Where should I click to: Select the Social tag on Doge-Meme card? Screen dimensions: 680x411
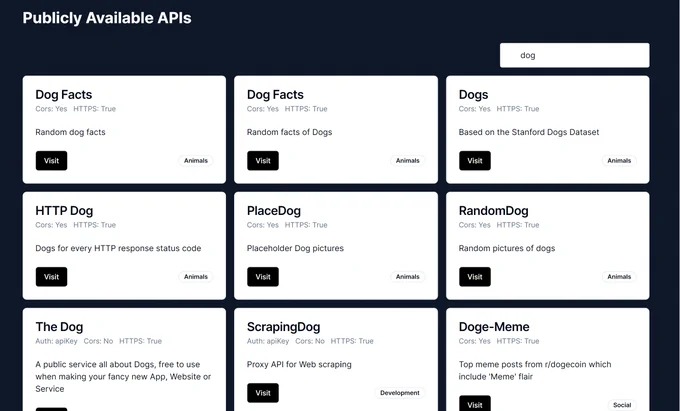622,405
